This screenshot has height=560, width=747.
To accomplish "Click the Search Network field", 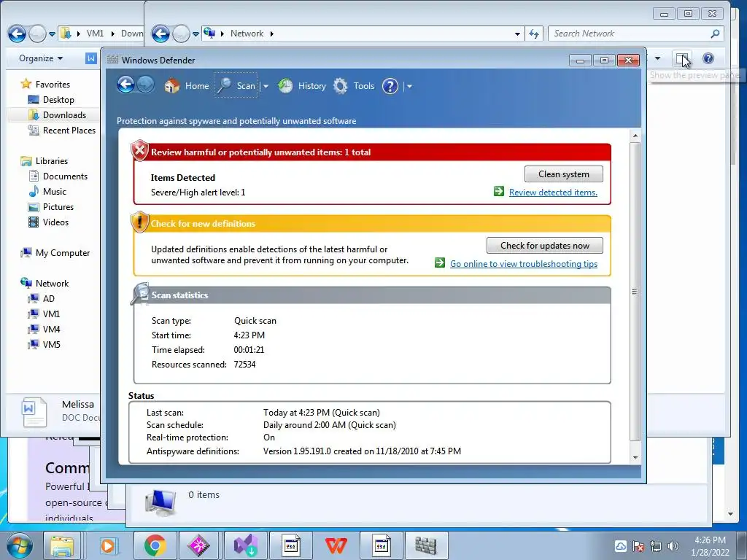I will coord(636,34).
